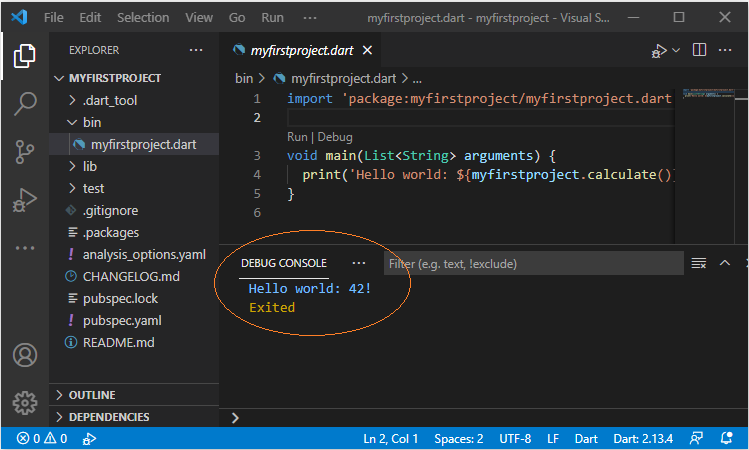Open the Selection menu

(x=143, y=18)
